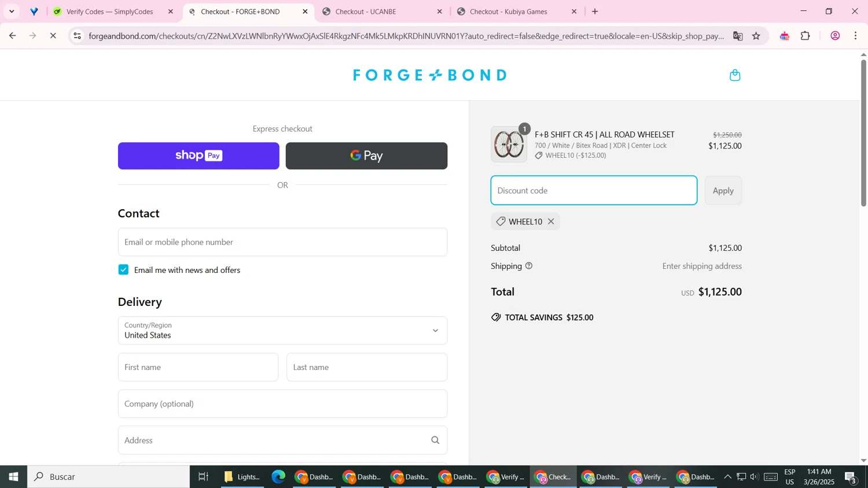This screenshot has height=488, width=868.
Task: Focus the Email or mobile phone field
Action: pyautogui.click(x=282, y=242)
